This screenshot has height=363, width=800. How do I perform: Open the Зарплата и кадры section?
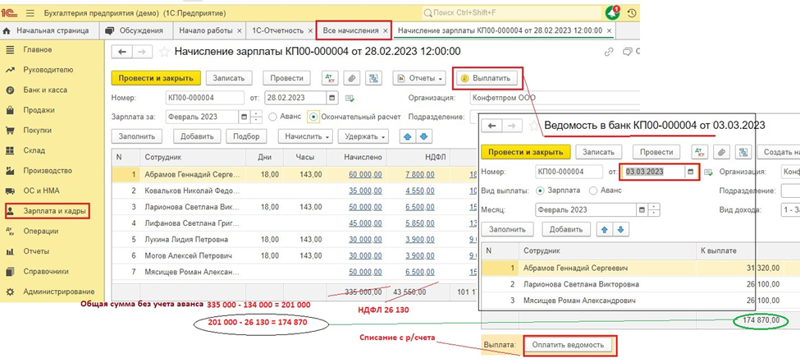[47, 211]
